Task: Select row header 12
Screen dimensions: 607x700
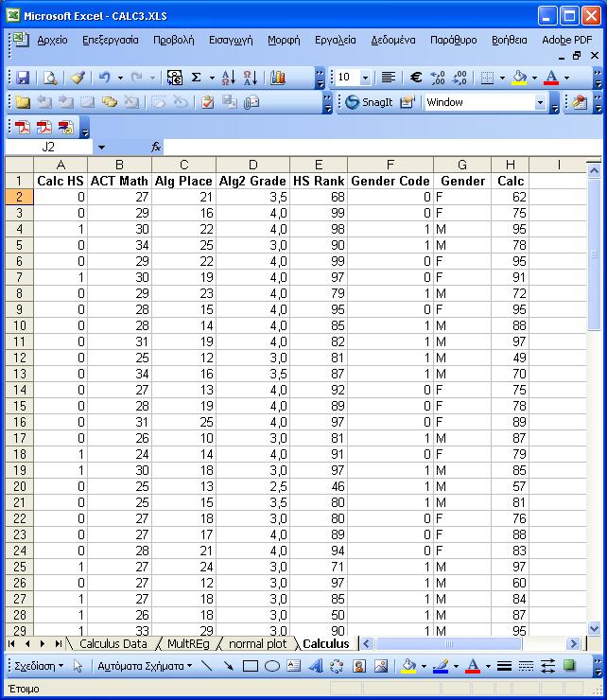Action: point(19,358)
